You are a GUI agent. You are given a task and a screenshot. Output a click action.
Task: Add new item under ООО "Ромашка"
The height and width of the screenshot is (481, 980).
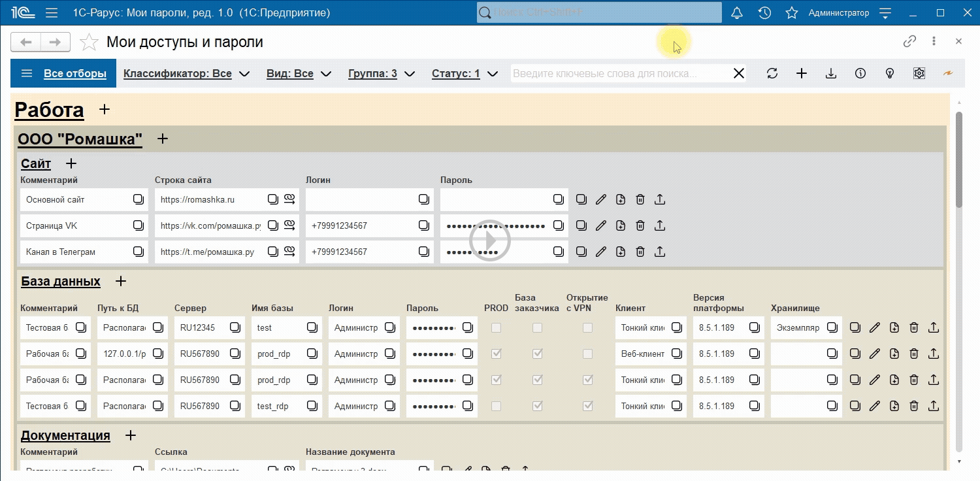163,139
